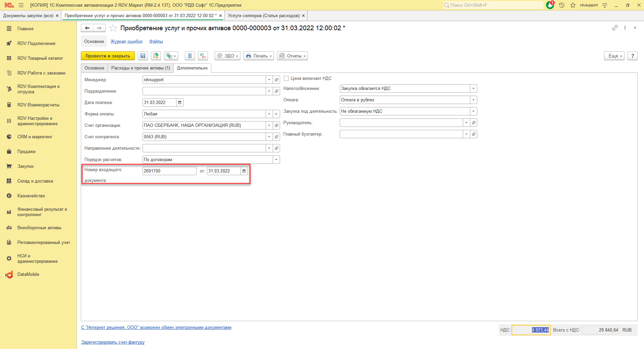Open the Казначейство section in sidebar

(31, 196)
